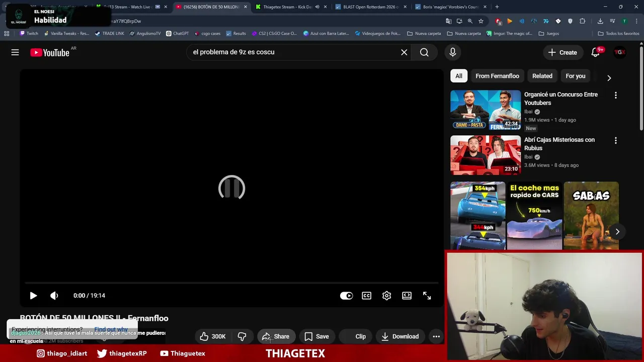The image size is (644, 362).
Task: Click the Ibai channel name under Organicé video
Action: tap(528, 112)
